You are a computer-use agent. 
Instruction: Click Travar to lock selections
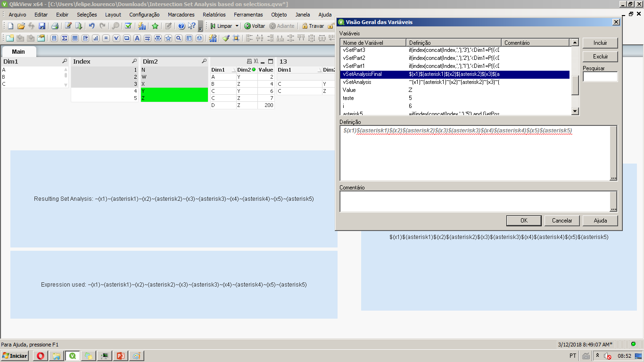pyautogui.click(x=313, y=26)
